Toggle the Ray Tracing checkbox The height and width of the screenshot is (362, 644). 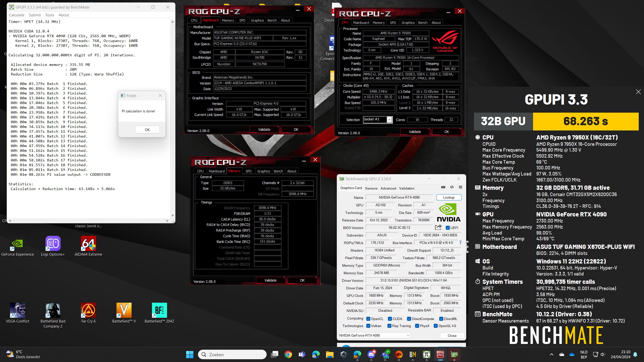(x=389, y=326)
